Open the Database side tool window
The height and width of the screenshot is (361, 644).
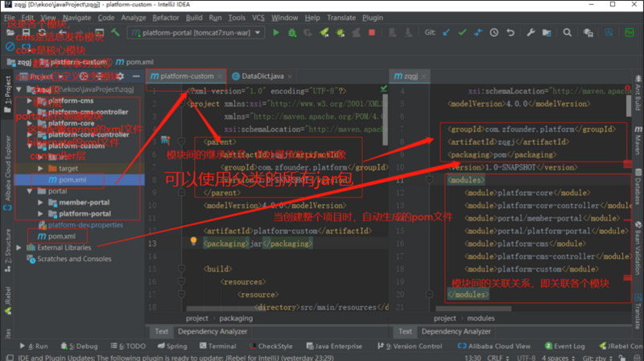638,187
